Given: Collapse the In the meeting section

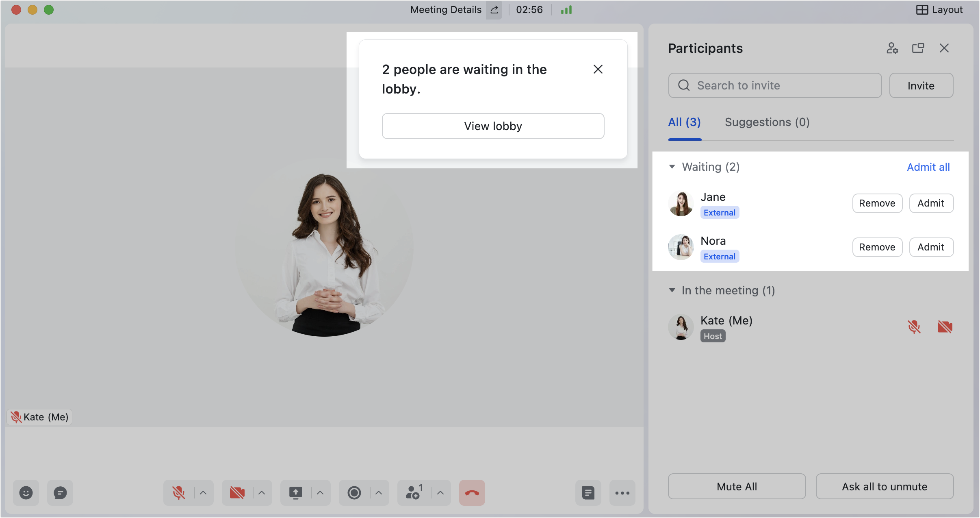Looking at the screenshot, I should tap(672, 290).
